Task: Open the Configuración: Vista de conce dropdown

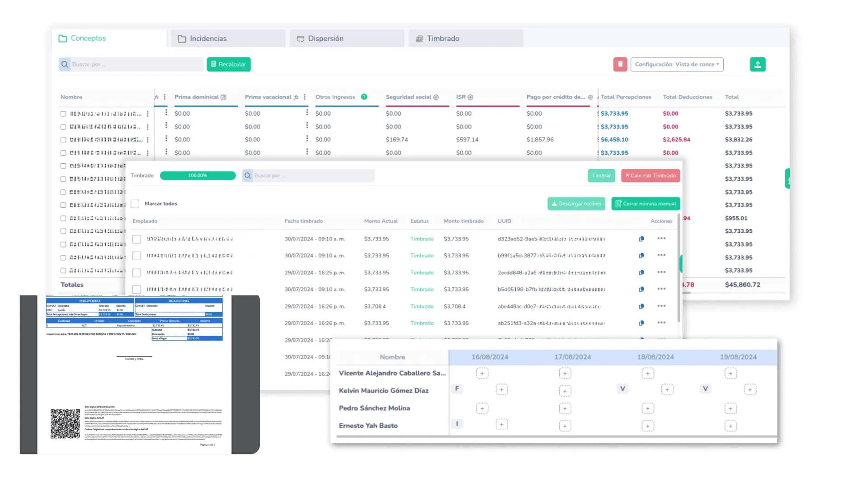Action: [677, 64]
